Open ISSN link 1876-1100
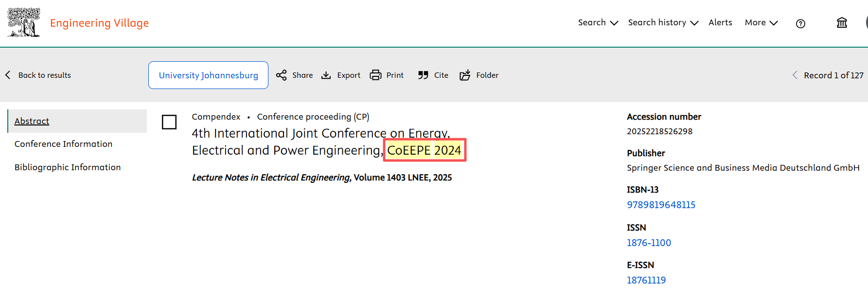The width and height of the screenshot is (868, 302). (x=649, y=243)
